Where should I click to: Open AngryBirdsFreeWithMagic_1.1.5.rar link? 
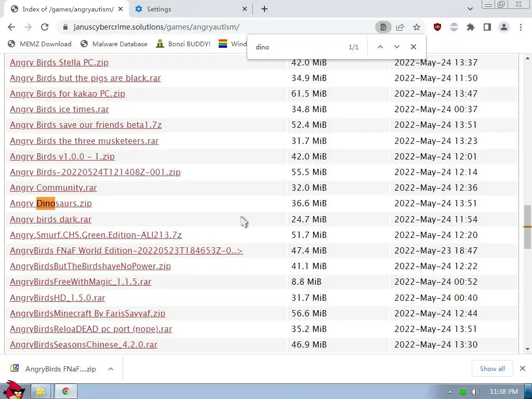(x=81, y=282)
